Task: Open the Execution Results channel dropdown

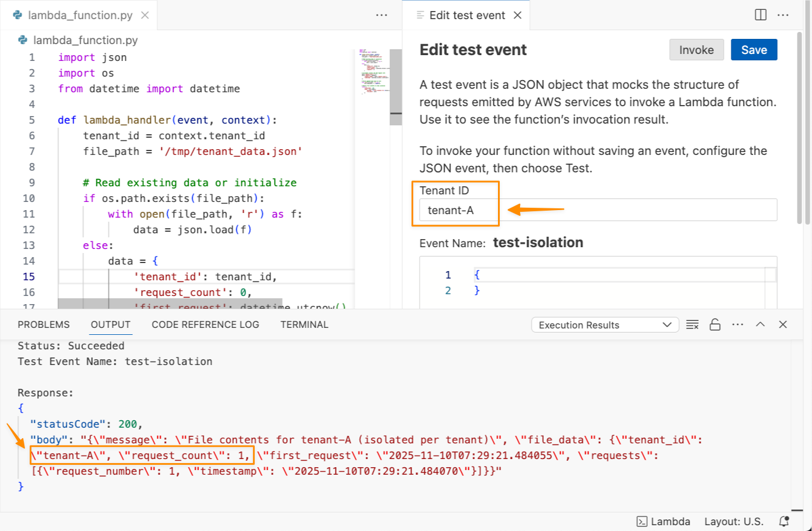Action: pyautogui.click(x=605, y=325)
